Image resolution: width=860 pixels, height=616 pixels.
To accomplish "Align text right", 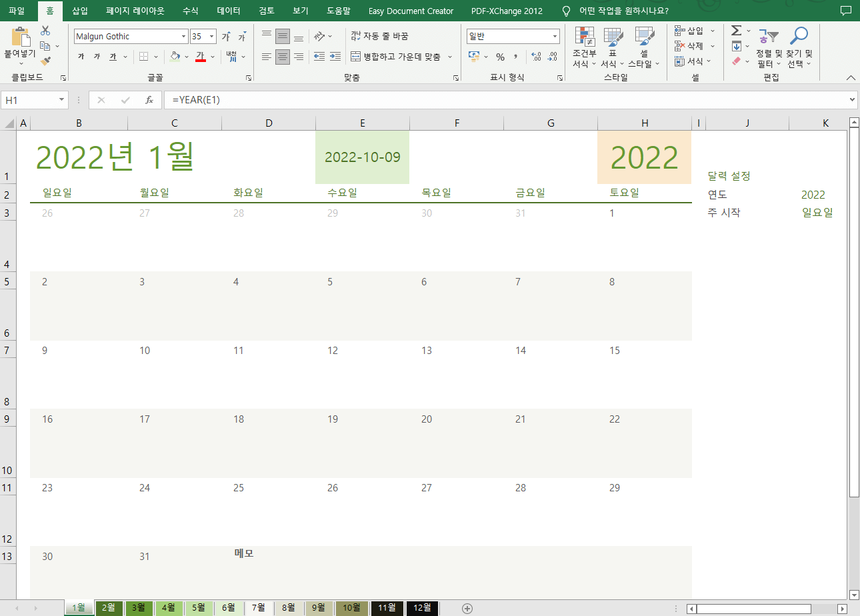I will coord(299,57).
